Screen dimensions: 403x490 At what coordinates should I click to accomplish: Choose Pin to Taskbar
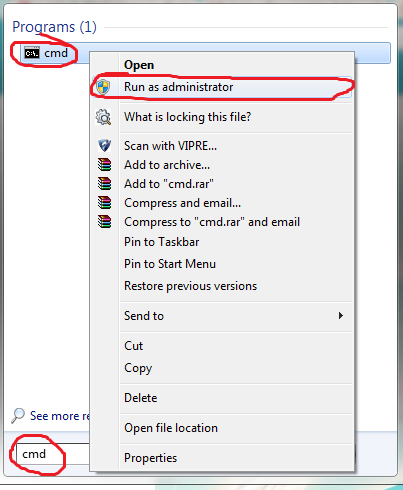(x=162, y=242)
